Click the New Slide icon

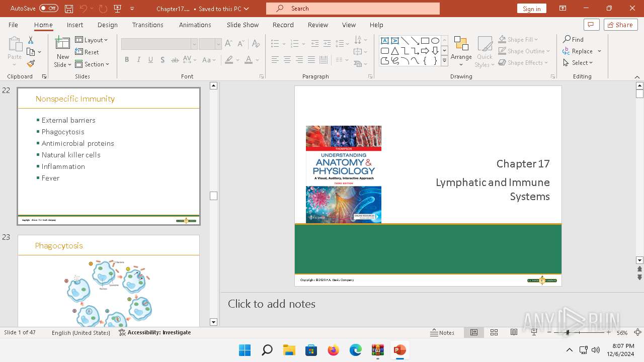tap(63, 43)
